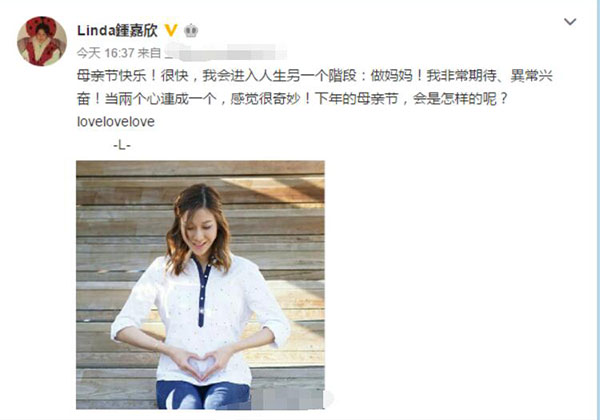Open the post options chevron menu
Screen dimensions: 600x420
[x=570, y=22]
